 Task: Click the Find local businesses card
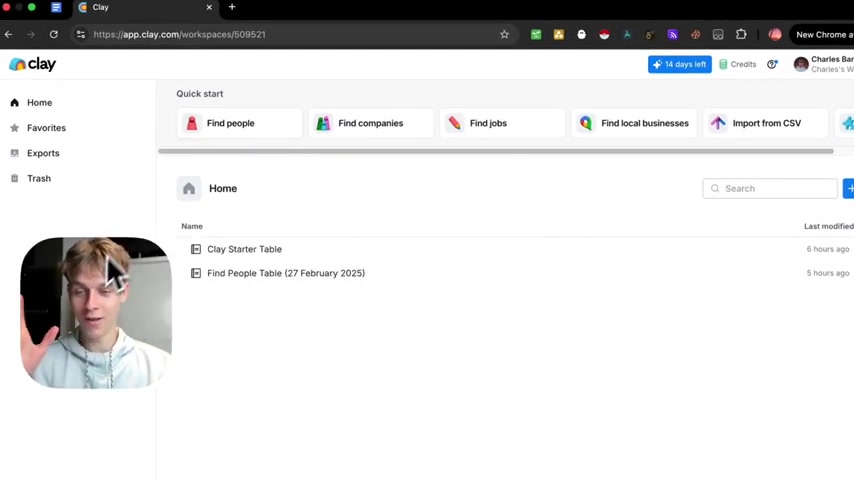coord(634,123)
